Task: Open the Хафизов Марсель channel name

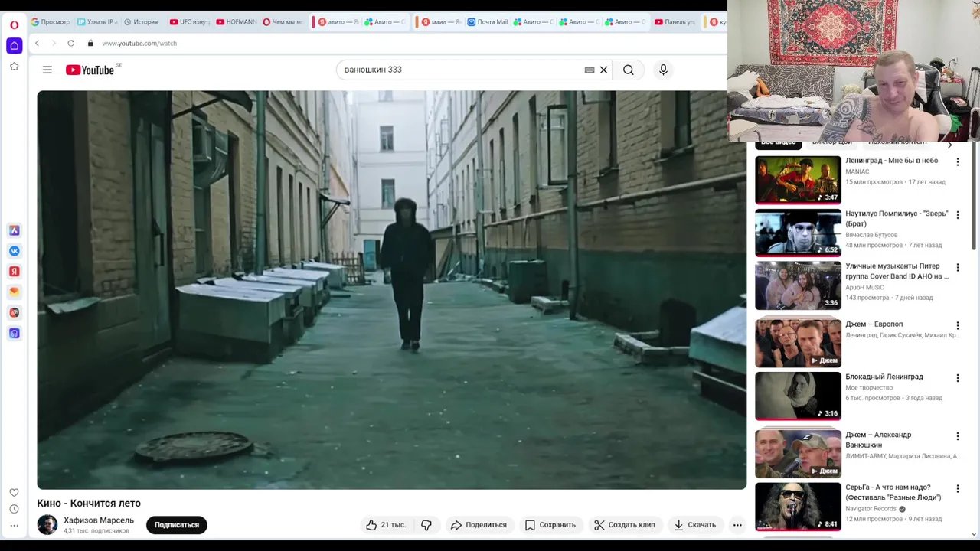Action: click(99, 520)
